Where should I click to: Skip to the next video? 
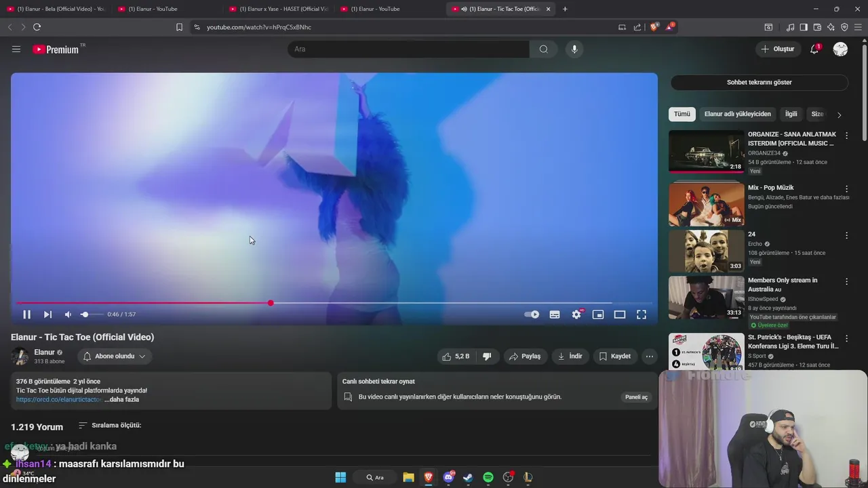coord(47,314)
